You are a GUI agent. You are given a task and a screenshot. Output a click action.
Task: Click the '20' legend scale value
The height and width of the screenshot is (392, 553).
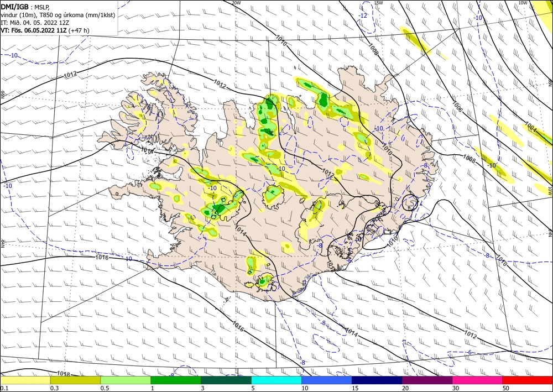click(x=405, y=388)
